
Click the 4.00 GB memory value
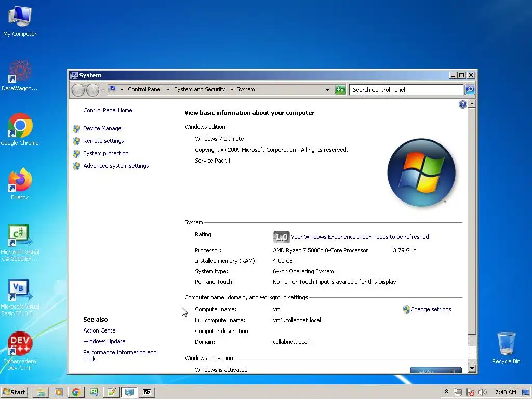point(283,261)
